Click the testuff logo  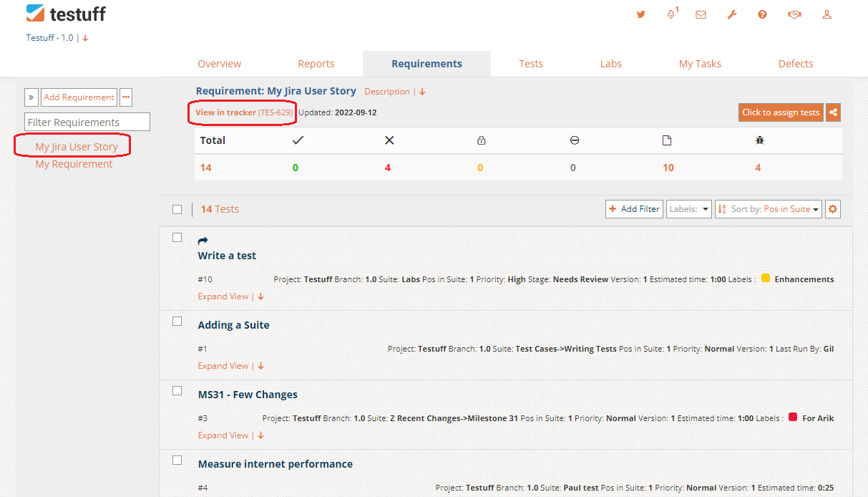tap(66, 14)
